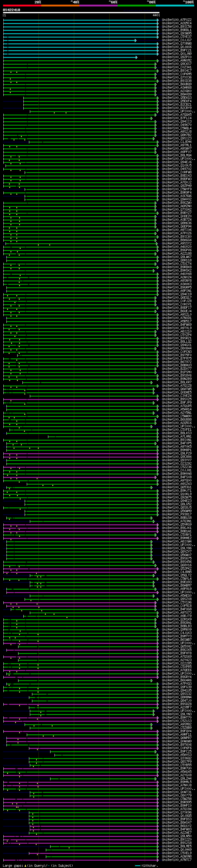Click the purple ~60% legend segment
197x868 pixels.
(99, 6)
